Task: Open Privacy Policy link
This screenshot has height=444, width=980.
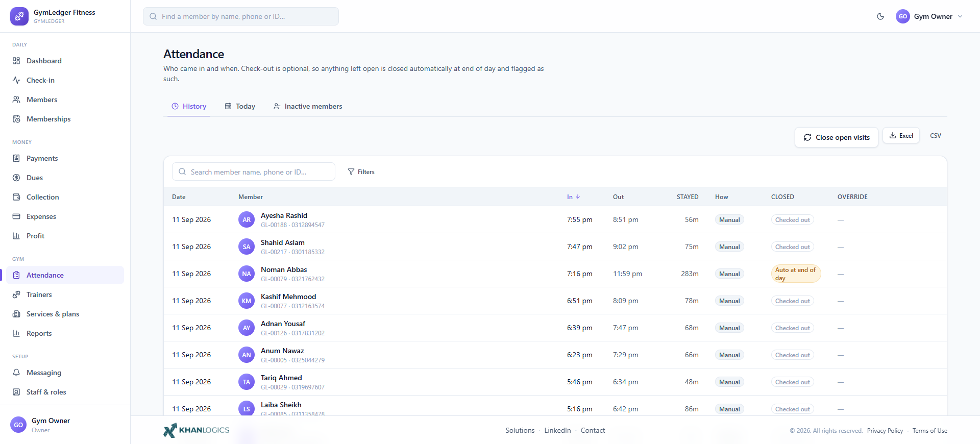Action: pyautogui.click(x=885, y=431)
